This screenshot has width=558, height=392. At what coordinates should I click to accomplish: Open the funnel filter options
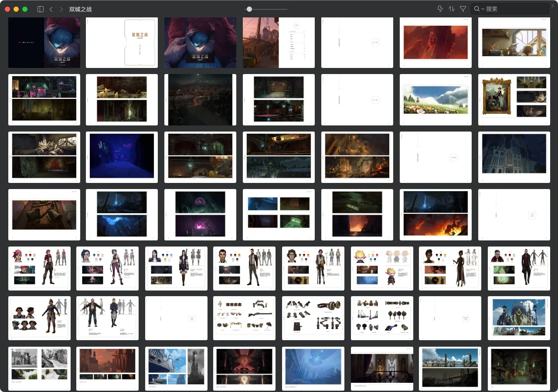coord(463,9)
